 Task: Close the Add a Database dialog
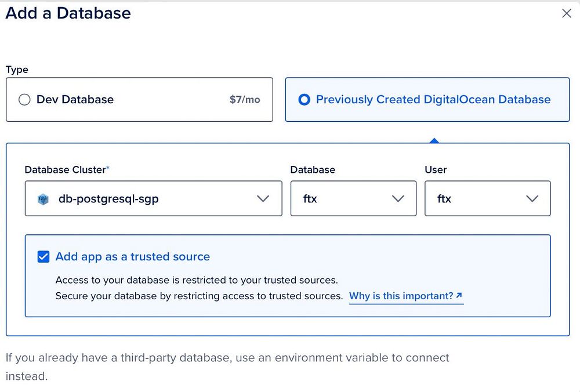point(567,13)
